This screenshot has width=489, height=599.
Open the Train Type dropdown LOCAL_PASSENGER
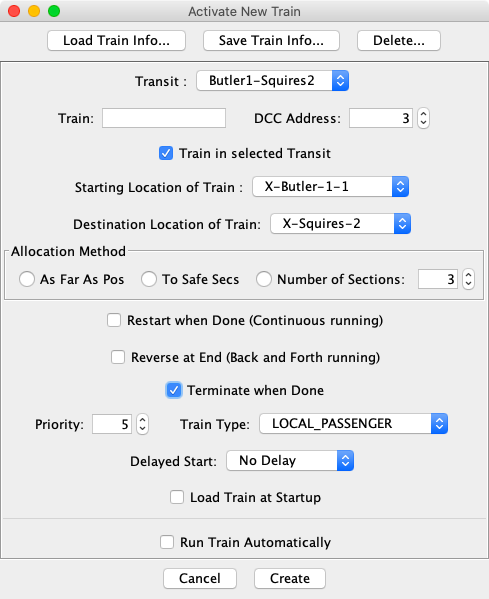pos(353,424)
